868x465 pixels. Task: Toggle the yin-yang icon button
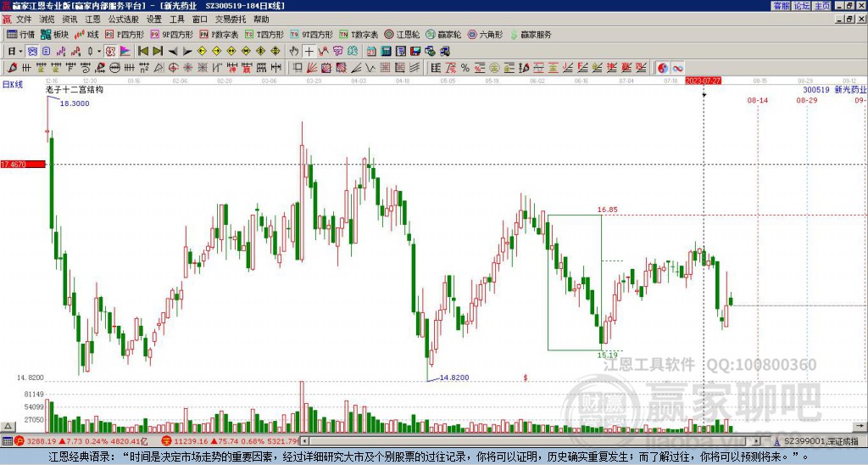point(663,68)
